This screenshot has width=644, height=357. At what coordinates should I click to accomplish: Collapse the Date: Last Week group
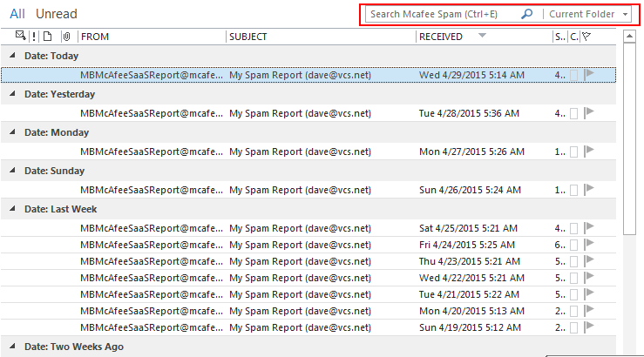[13, 208]
